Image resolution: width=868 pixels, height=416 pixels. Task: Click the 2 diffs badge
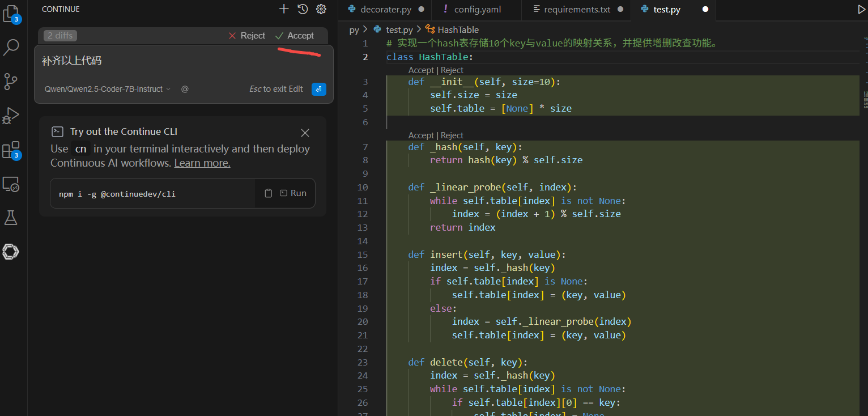(x=60, y=36)
